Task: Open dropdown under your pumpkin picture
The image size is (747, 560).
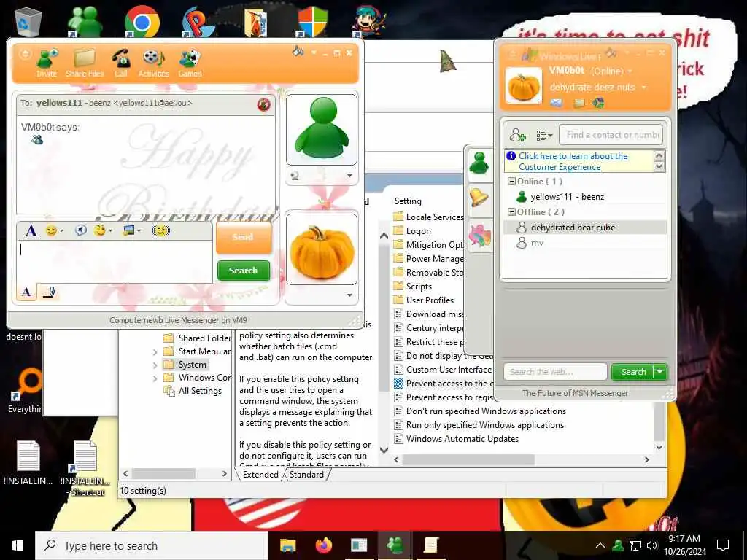Action: pos(349,295)
